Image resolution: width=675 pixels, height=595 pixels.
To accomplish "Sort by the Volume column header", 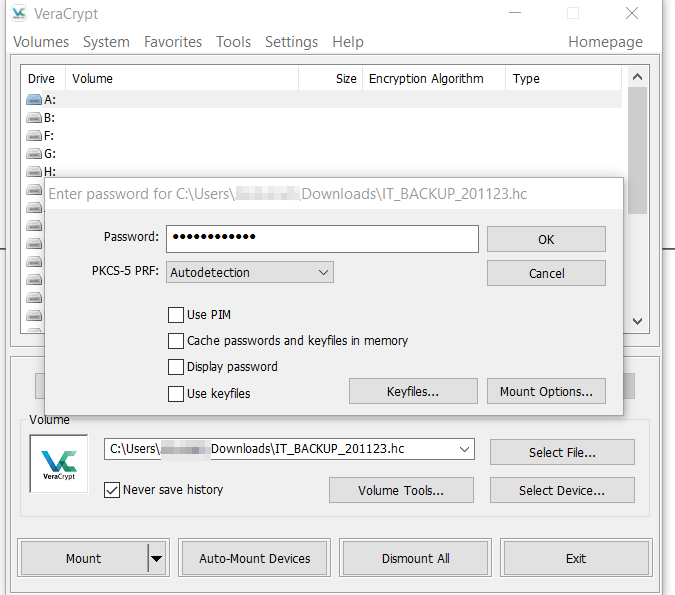I will pyautogui.click(x=182, y=78).
